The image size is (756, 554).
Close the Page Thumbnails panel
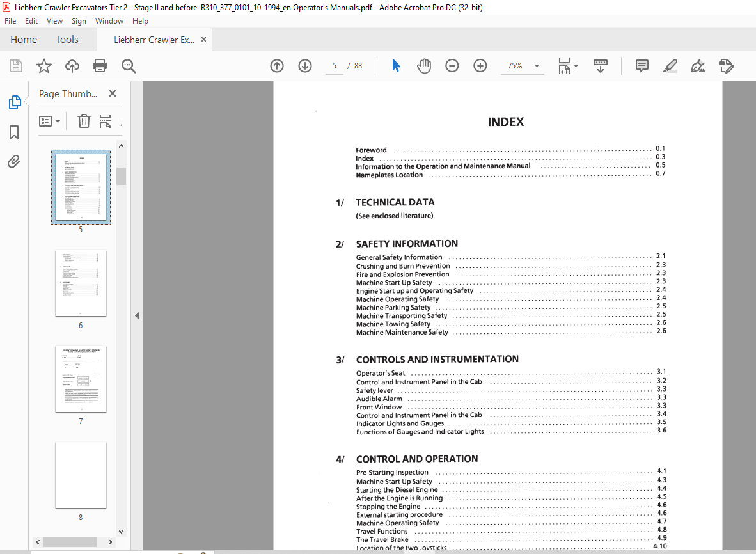(x=113, y=93)
